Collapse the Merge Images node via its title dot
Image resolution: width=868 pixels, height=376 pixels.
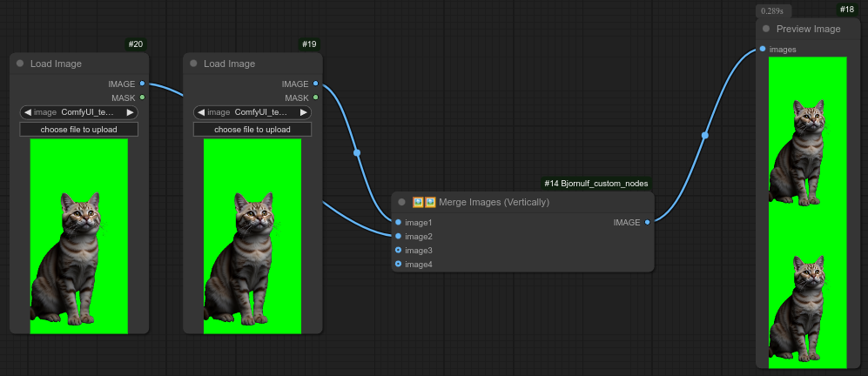(x=401, y=202)
